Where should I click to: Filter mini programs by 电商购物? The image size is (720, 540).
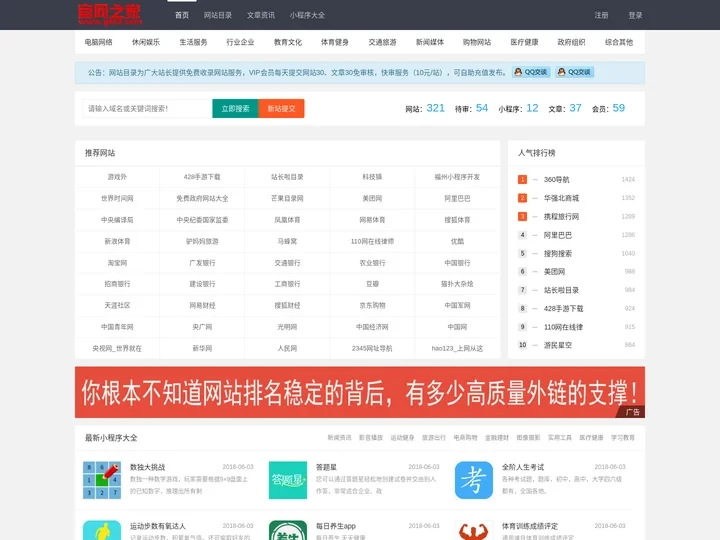click(x=465, y=438)
